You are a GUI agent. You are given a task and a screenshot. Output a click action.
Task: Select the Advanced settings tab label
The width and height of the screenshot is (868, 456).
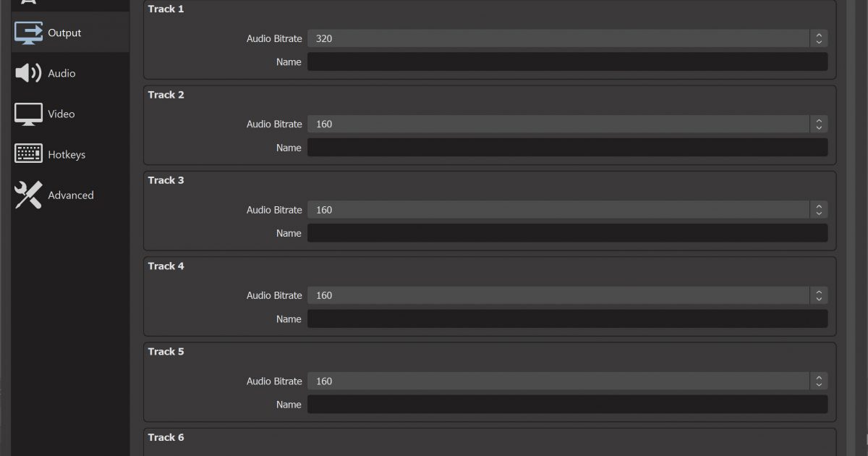(71, 195)
